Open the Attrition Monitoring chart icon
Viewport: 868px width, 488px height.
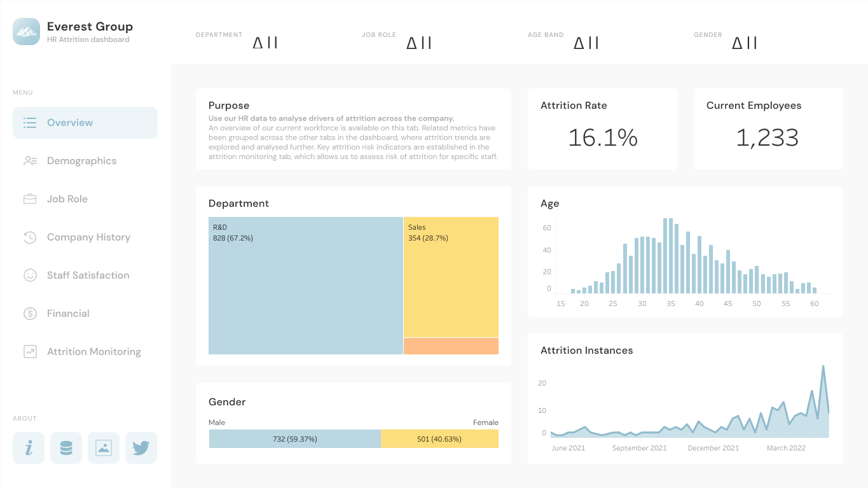[29, 351]
